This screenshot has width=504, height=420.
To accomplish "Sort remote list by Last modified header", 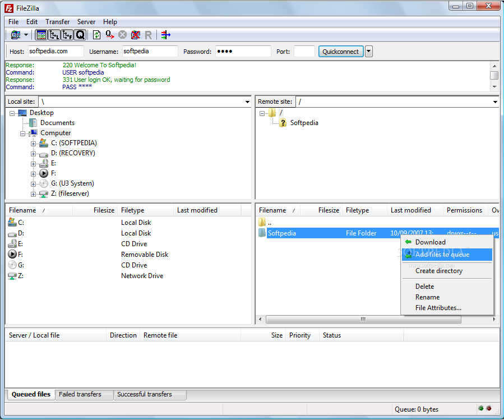I will (x=415, y=210).
